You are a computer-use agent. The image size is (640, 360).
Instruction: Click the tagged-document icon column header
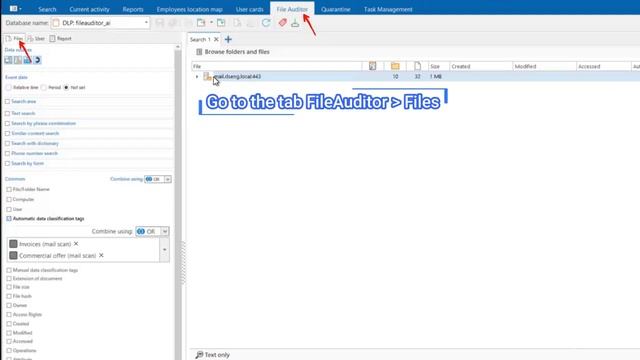(373, 66)
